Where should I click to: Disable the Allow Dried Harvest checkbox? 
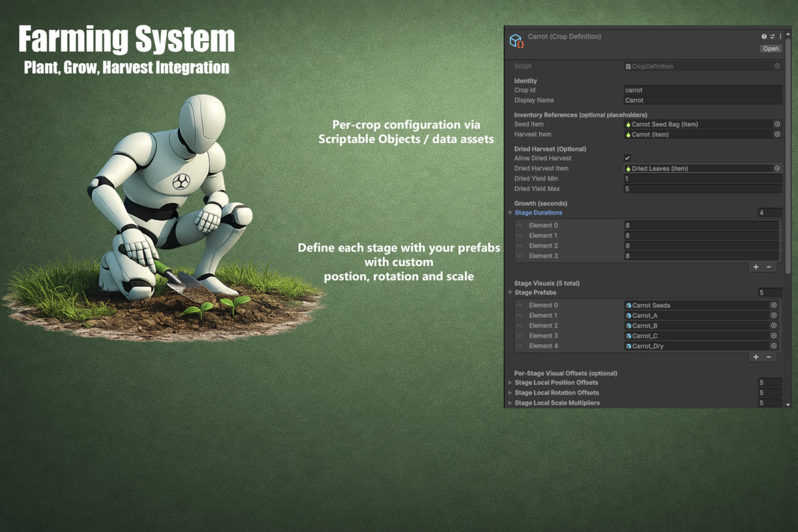(626, 158)
